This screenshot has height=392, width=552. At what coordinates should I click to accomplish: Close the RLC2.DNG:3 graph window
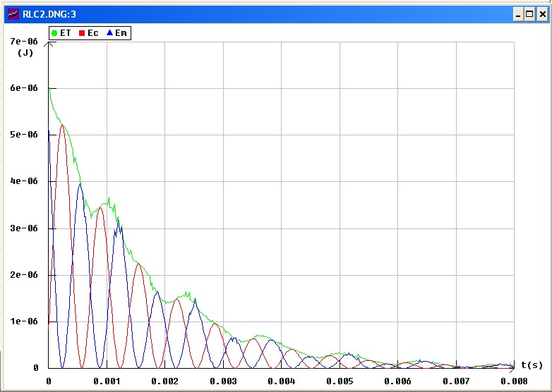pos(542,13)
